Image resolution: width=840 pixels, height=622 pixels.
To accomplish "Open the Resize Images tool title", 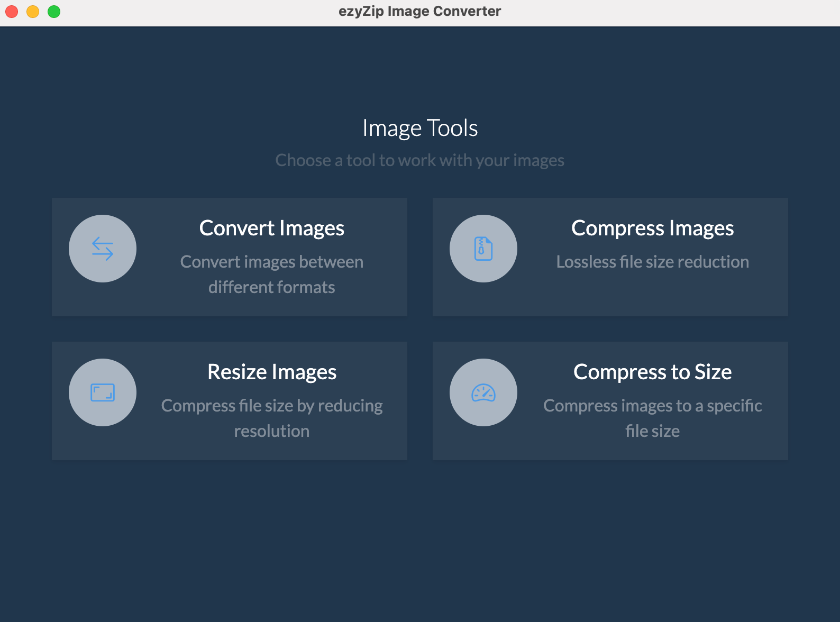I will pyautogui.click(x=272, y=372).
